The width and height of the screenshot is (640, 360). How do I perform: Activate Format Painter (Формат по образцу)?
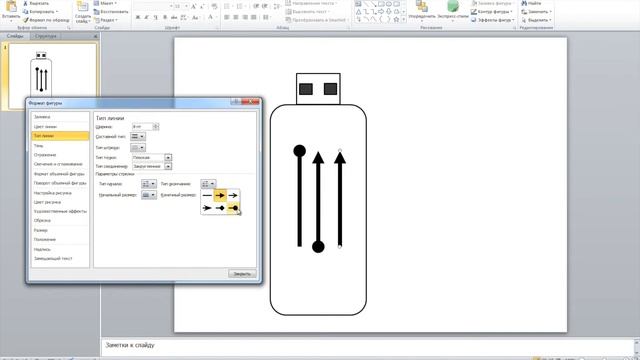(46, 20)
